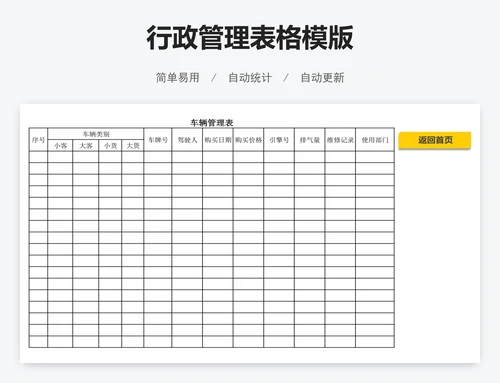
Task: Click the 小货 column header
Action: coord(110,146)
